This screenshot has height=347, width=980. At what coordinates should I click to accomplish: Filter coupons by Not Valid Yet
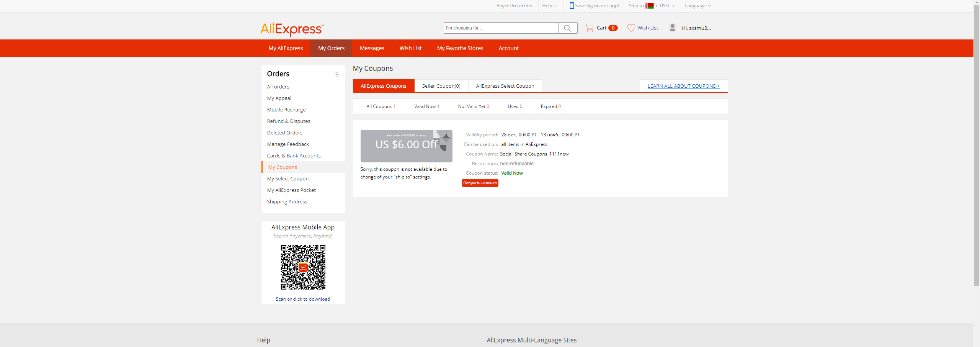coord(474,106)
